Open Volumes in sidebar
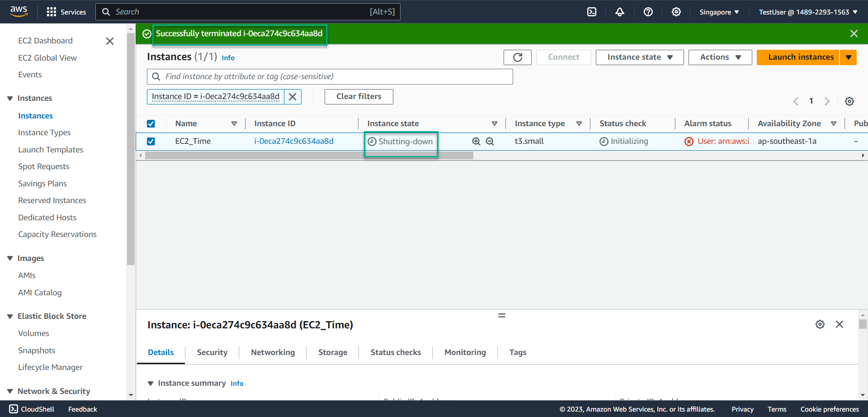868x417 pixels. pos(33,333)
